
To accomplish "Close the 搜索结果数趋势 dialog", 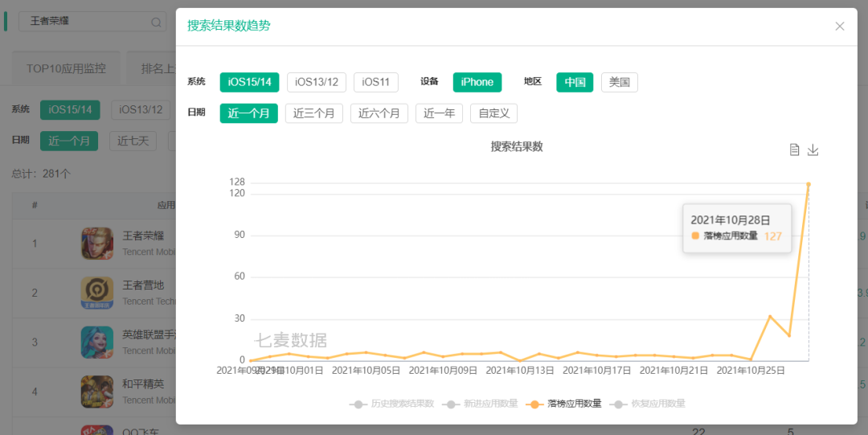I will point(839,26).
